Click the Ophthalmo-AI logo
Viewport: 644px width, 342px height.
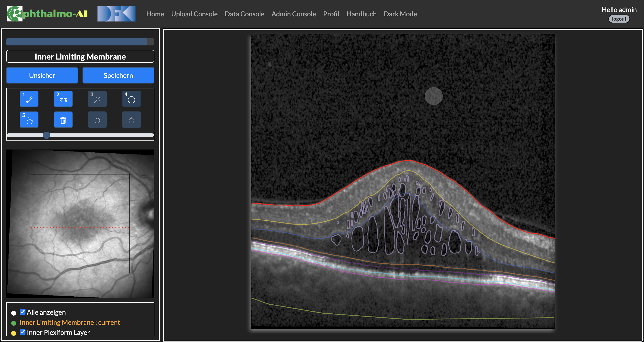47,13
